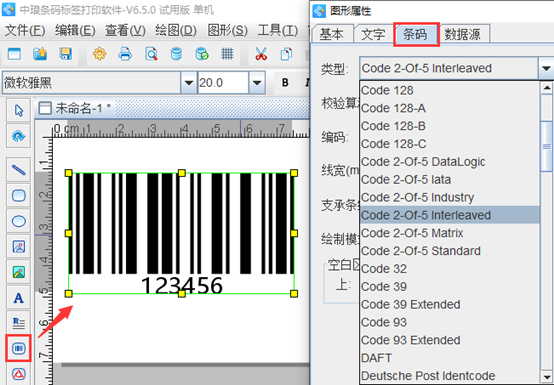Expand the barcode type dropdown arrow
Screen dimensions: 554x385
tap(546, 68)
